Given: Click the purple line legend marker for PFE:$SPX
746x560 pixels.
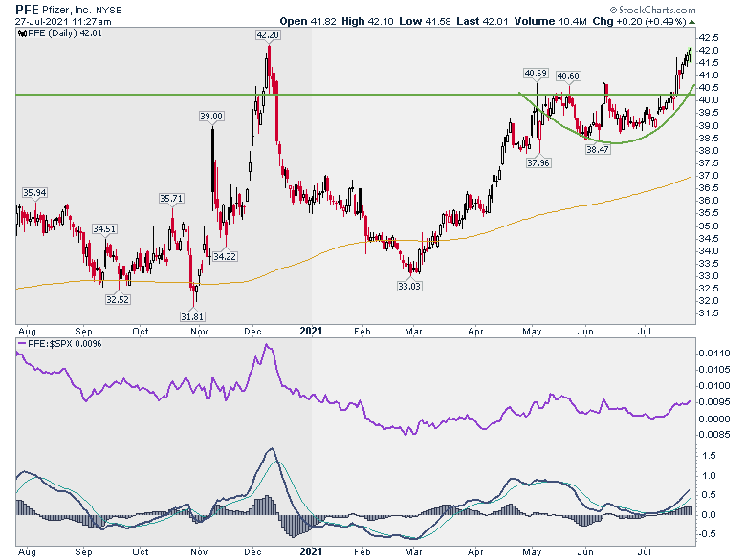Looking at the screenshot, I should 22,344.
